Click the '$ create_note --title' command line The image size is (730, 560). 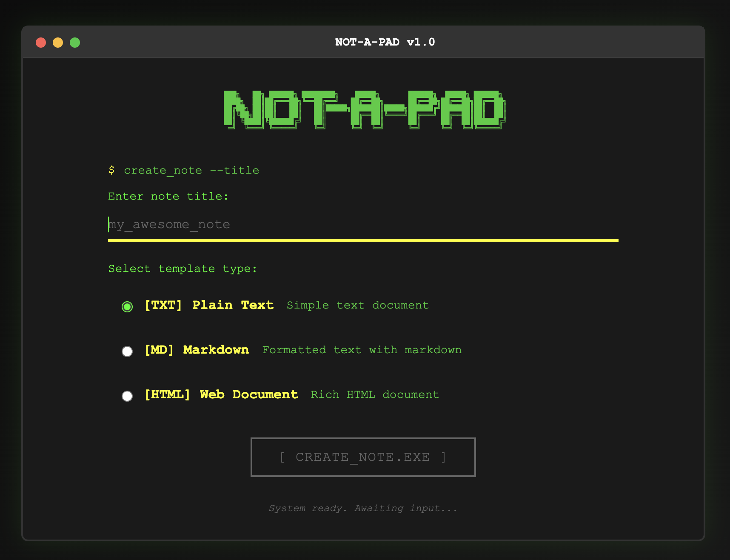click(x=184, y=170)
